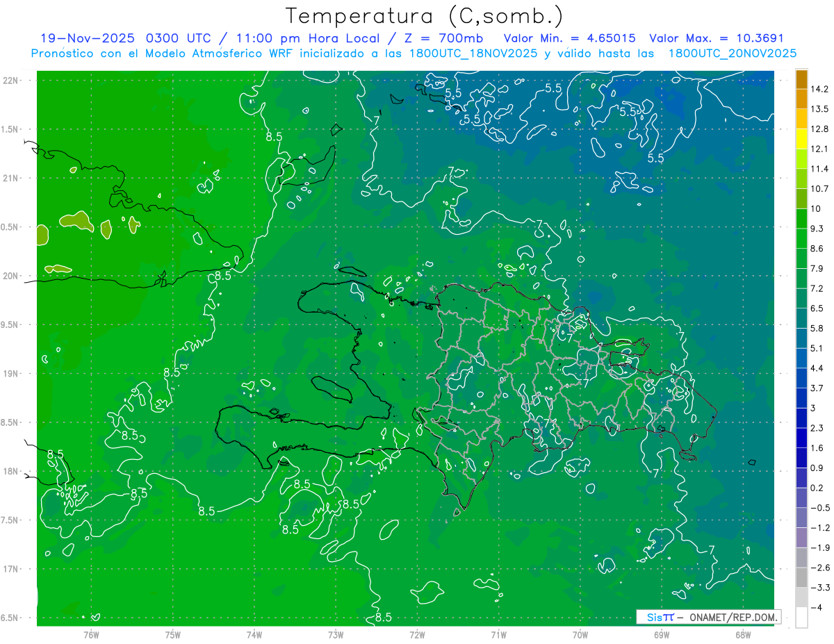The image size is (834, 644).
Task: Click the "5.8" colorbar value
Action: (817, 329)
